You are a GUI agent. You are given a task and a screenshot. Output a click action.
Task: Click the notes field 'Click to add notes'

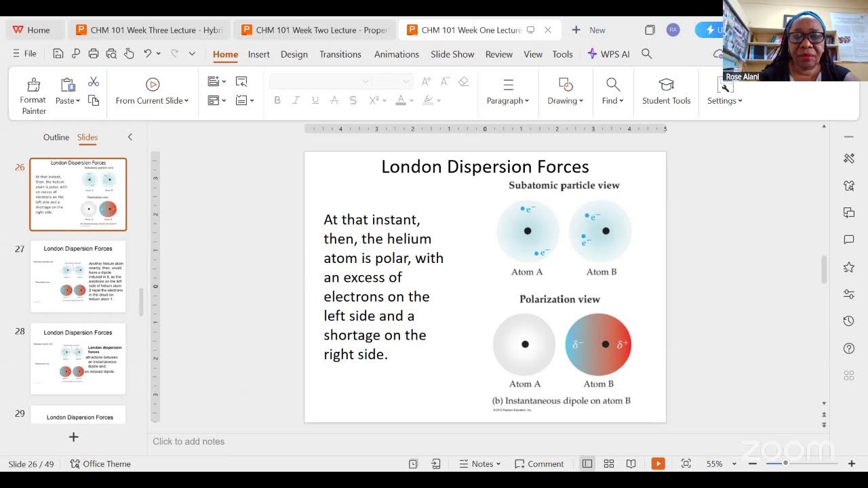tap(189, 441)
